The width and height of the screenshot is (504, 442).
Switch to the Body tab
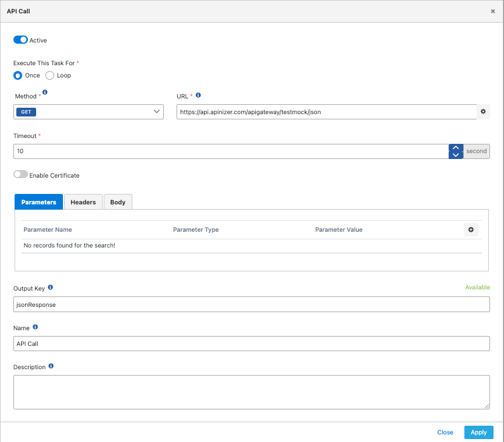tap(118, 202)
